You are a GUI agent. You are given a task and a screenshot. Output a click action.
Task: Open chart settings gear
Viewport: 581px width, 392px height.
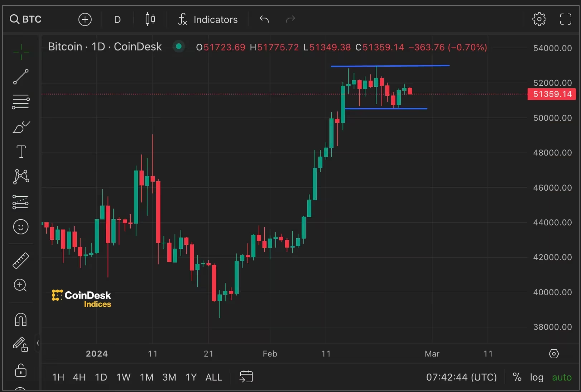coord(539,19)
